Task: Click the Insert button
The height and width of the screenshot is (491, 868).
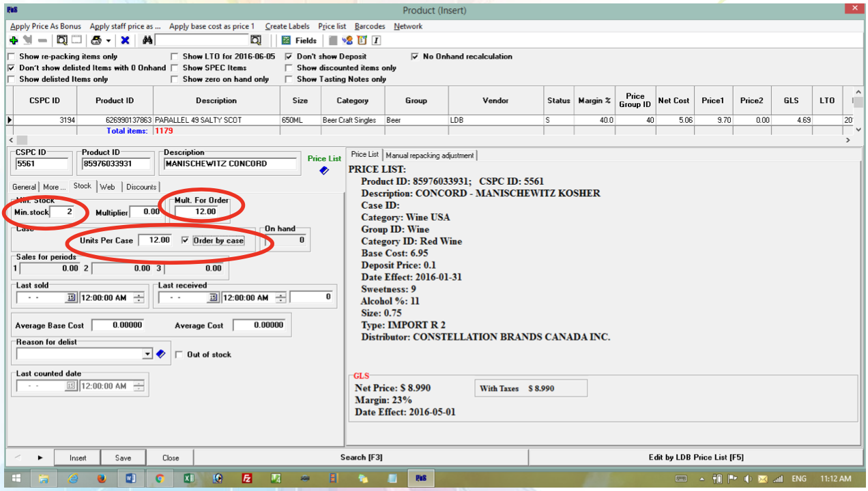Action: [78, 458]
